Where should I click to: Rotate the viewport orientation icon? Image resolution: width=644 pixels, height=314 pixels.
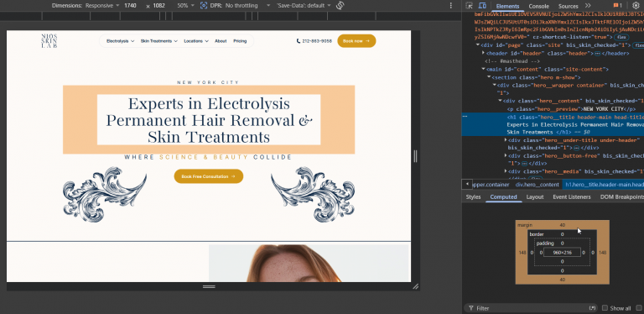click(340, 5)
